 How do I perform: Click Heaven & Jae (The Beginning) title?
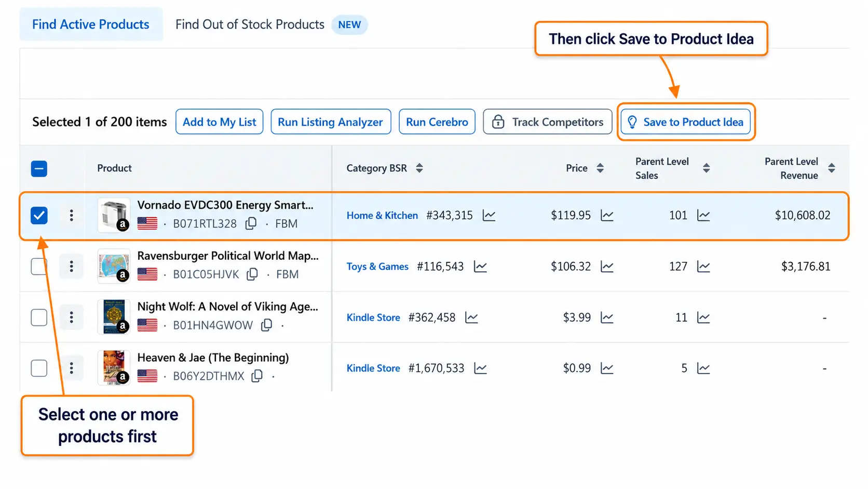coord(213,358)
